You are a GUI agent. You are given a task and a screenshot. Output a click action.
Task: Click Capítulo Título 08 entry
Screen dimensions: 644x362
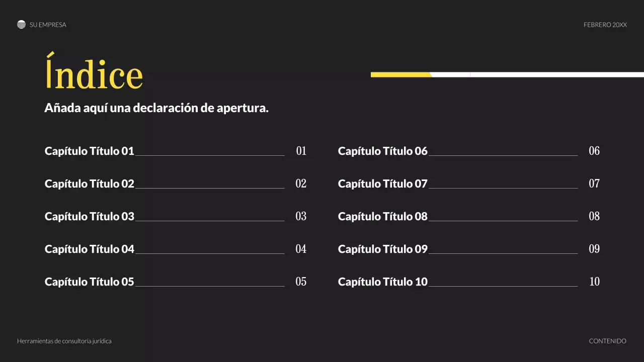point(382,216)
